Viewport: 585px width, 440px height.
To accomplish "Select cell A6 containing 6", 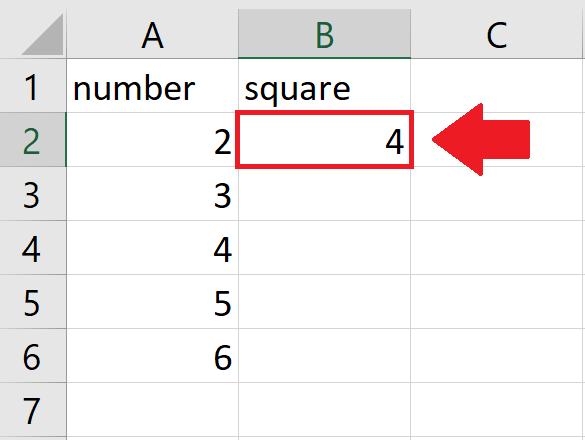I will 153,356.
